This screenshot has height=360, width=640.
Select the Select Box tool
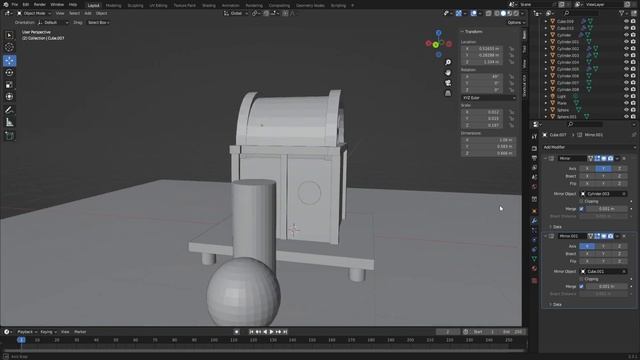(x=9, y=36)
